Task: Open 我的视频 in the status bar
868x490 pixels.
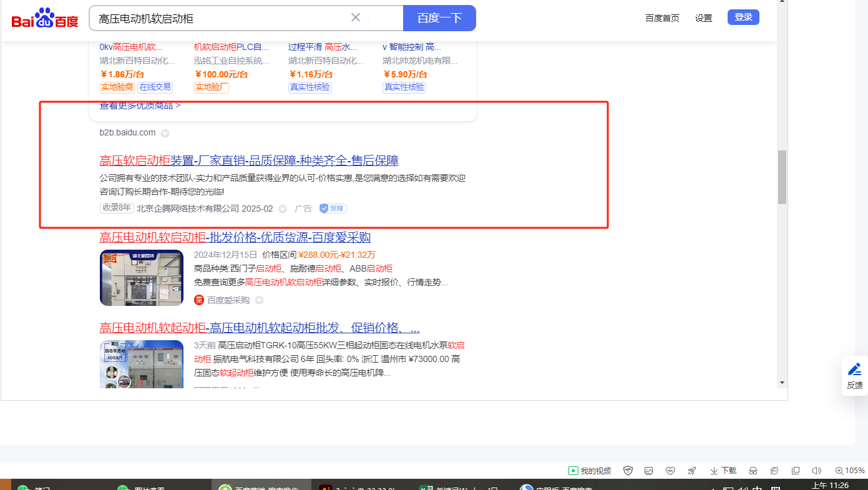Action: (x=590, y=471)
